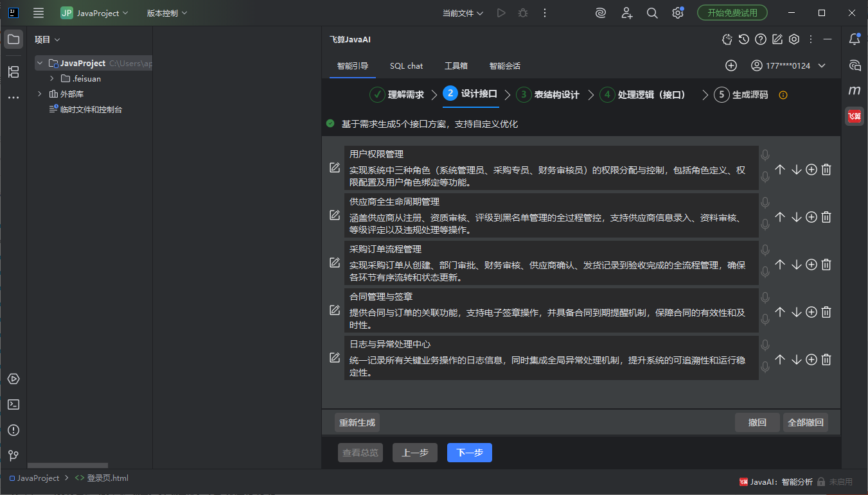Switch to the 智能会话 tab
868x495 pixels.
tap(505, 65)
